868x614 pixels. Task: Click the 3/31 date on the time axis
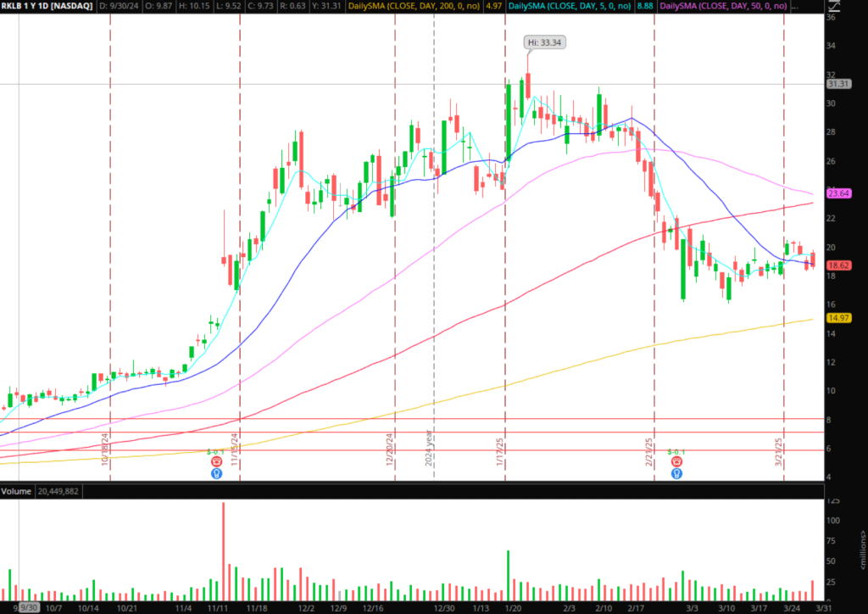click(824, 608)
